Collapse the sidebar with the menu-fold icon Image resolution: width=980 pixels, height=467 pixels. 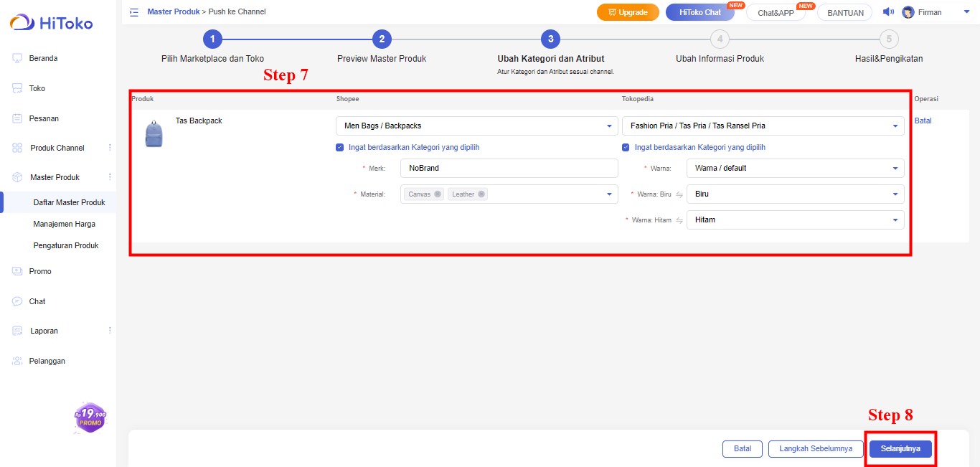pos(134,12)
